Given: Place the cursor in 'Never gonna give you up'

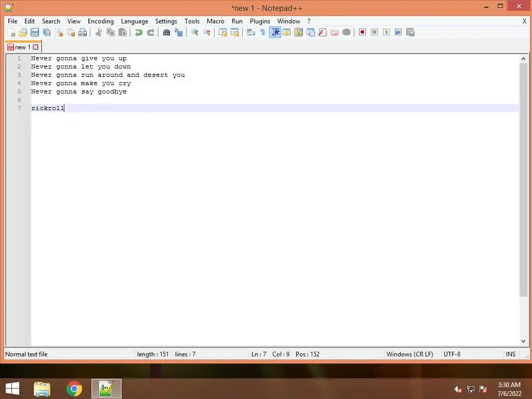Looking at the screenshot, I should pyautogui.click(x=79, y=58).
